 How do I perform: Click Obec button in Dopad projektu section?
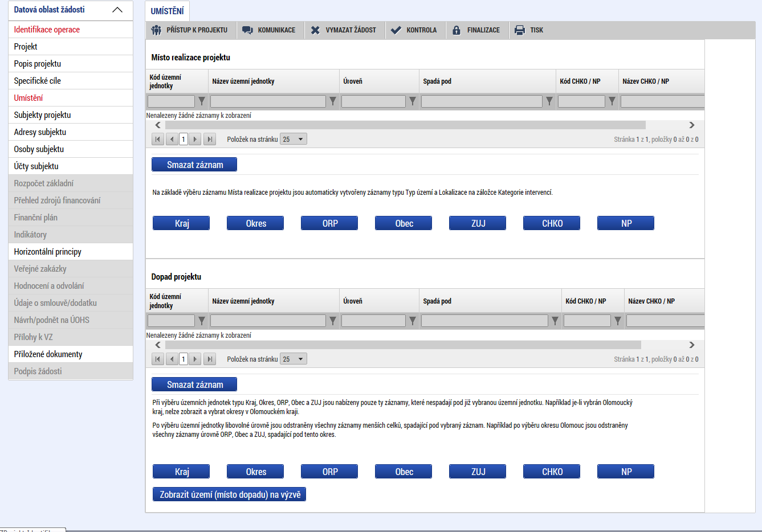[404, 472]
